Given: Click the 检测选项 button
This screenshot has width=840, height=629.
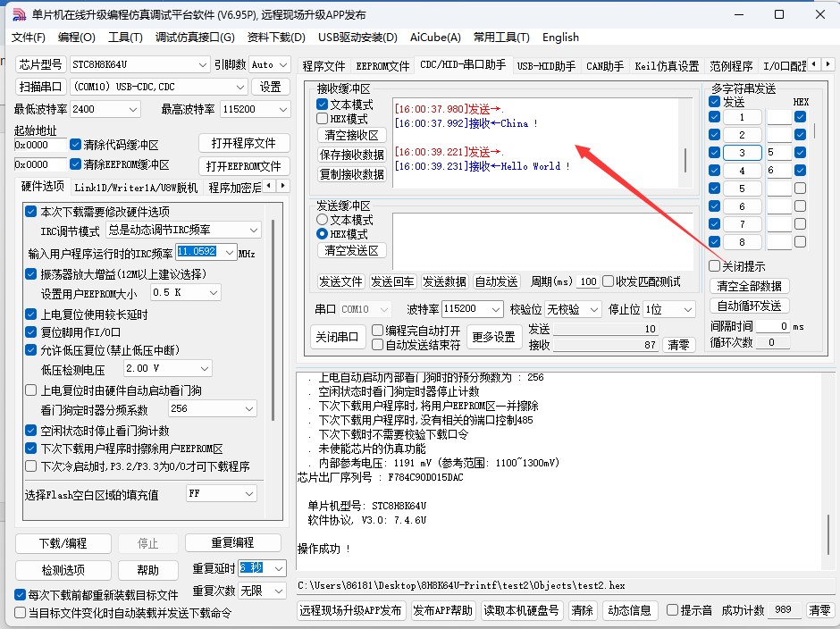Looking at the screenshot, I should pos(63,570).
